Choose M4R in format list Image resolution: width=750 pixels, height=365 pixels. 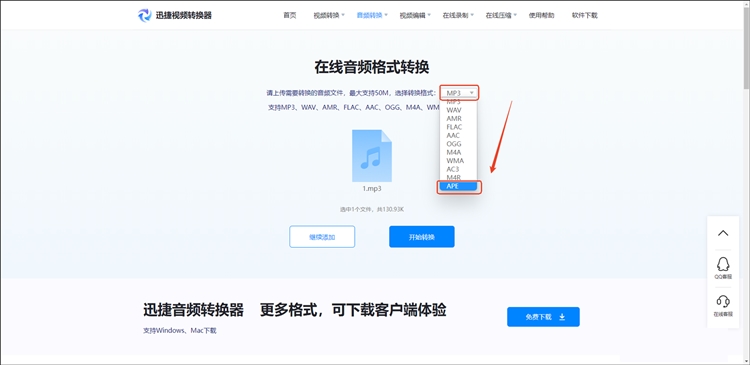(454, 177)
